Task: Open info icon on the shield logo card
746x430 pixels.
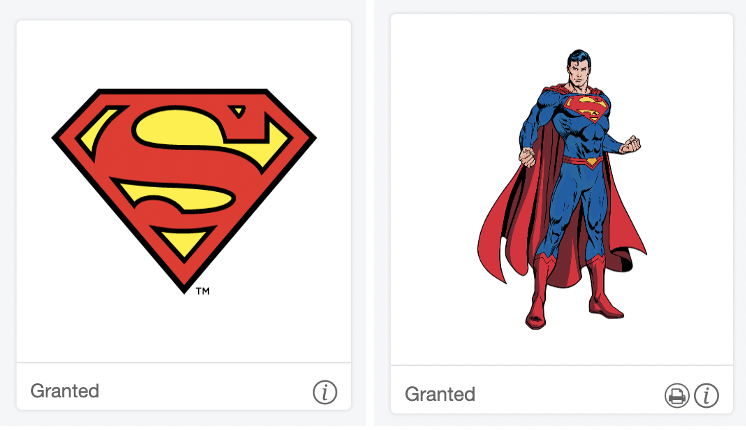Action: pos(325,392)
